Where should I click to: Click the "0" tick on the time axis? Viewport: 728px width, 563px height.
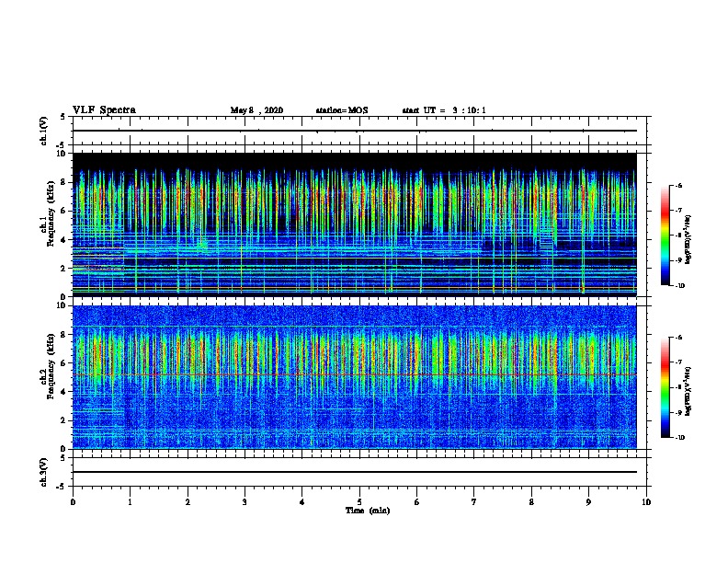click(73, 502)
